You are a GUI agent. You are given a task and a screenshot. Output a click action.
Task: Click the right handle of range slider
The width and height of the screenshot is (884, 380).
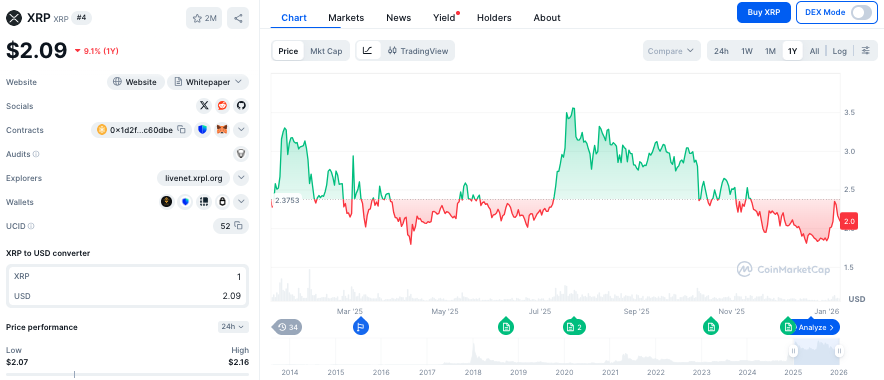tap(839, 351)
